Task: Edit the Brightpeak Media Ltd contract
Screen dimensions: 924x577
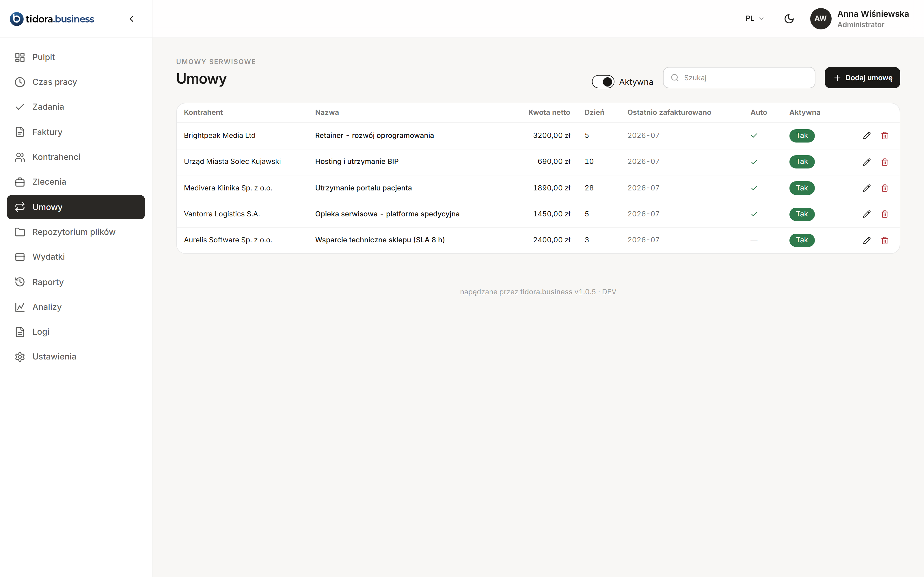Action: [867, 136]
